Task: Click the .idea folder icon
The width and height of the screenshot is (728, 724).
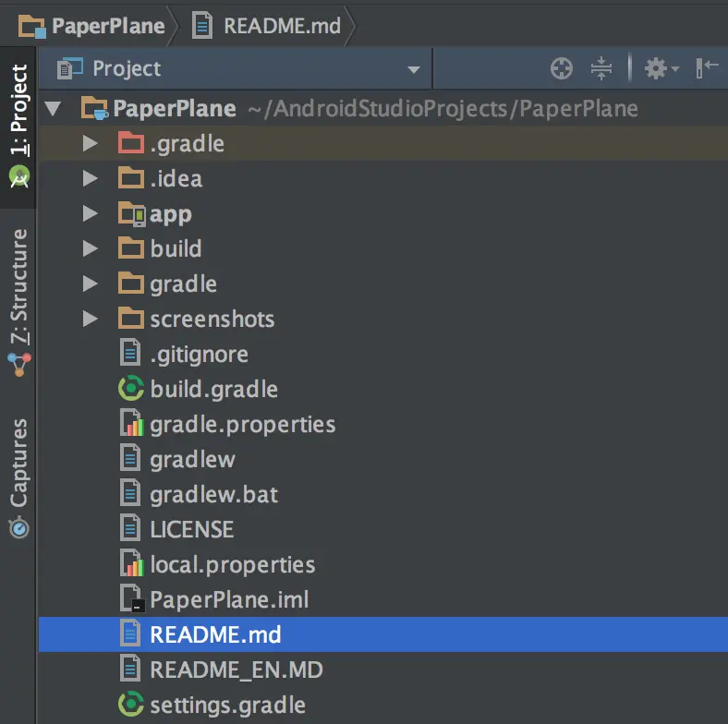Action: [x=131, y=178]
